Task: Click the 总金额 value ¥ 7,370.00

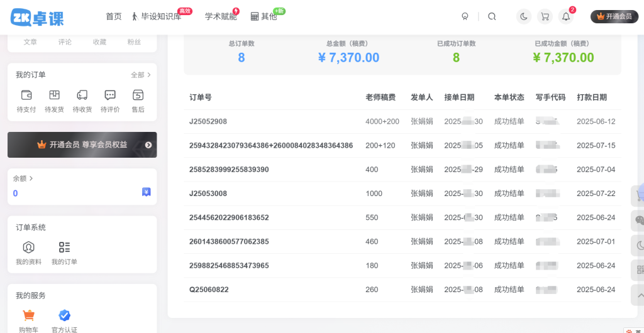Action: [x=348, y=58]
